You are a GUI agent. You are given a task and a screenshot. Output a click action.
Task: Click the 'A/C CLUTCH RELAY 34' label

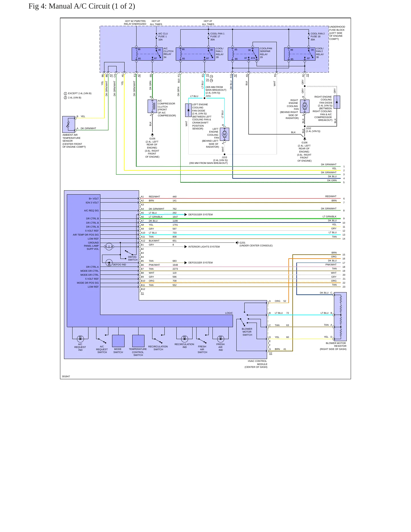(x=168, y=53)
